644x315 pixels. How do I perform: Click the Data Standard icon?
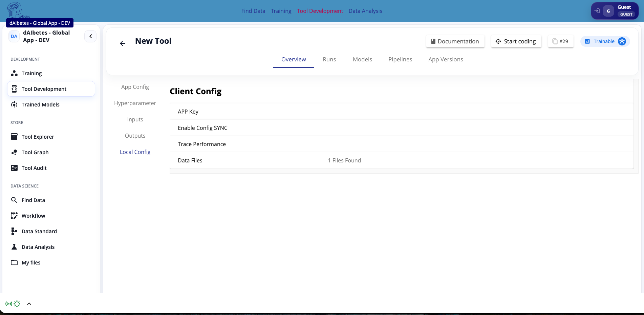(x=14, y=231)
